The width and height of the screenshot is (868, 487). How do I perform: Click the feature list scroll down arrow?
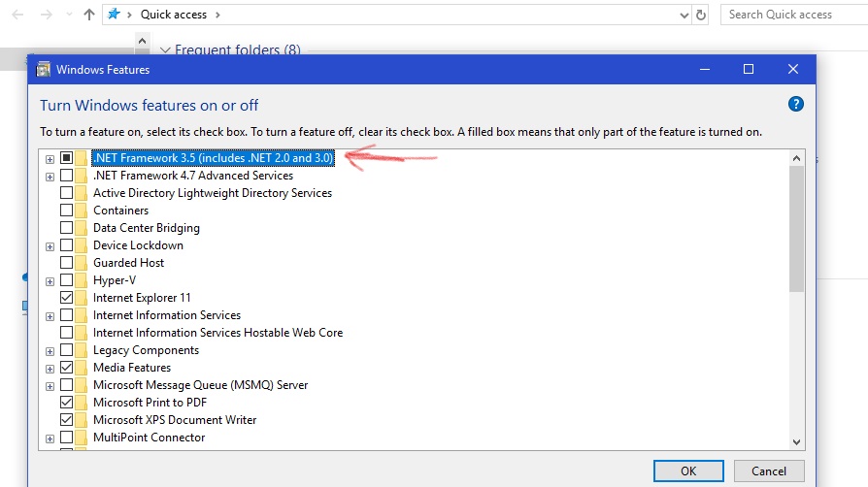(796, 441)
